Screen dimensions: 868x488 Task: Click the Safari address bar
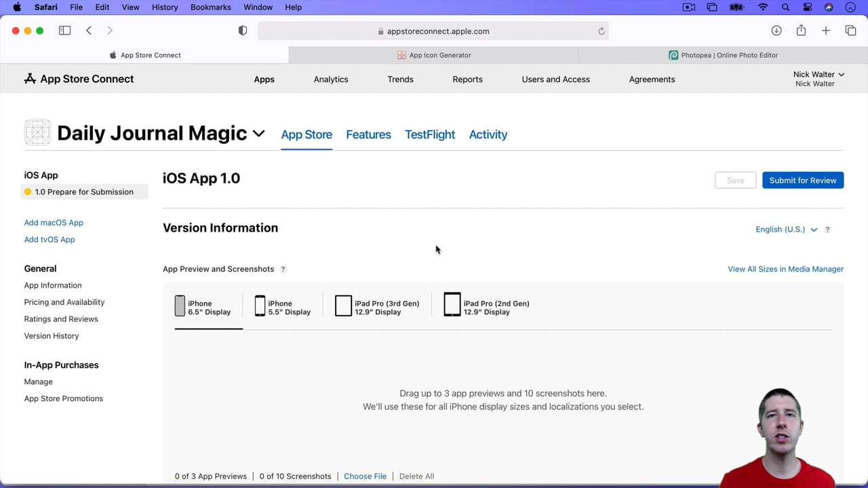coord(433,31)
